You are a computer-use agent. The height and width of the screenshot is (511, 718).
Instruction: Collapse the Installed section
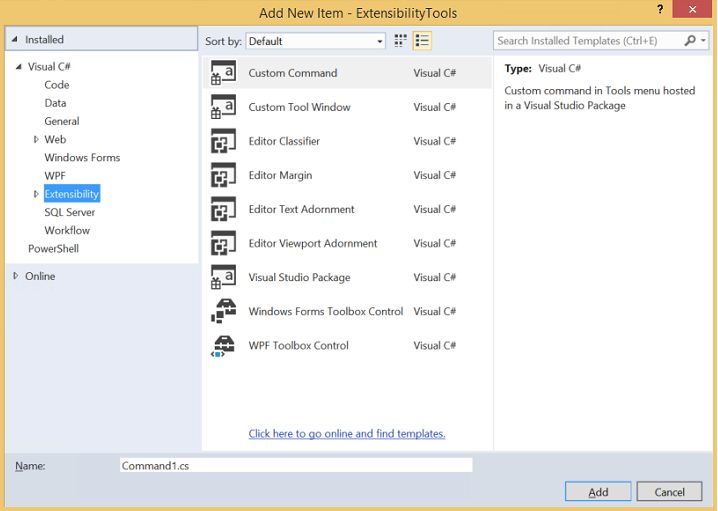pyautogui.click(x=15, y=39)
